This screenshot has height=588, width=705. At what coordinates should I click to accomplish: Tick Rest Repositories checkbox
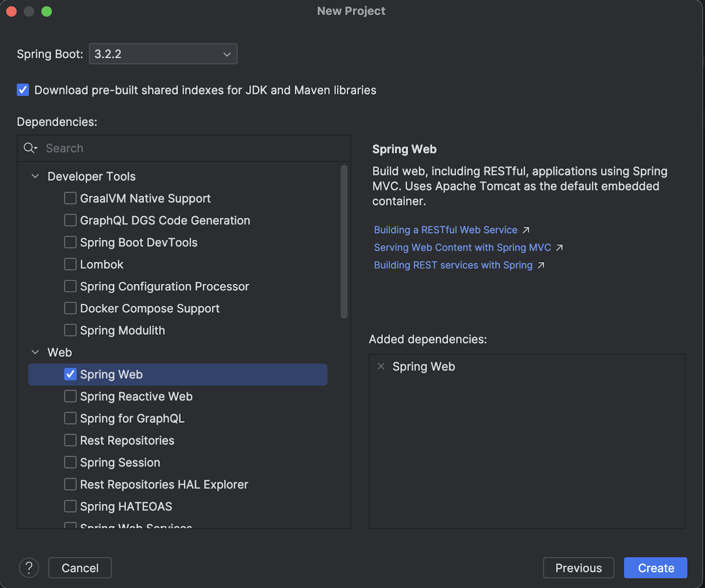[x=70, y=440]
